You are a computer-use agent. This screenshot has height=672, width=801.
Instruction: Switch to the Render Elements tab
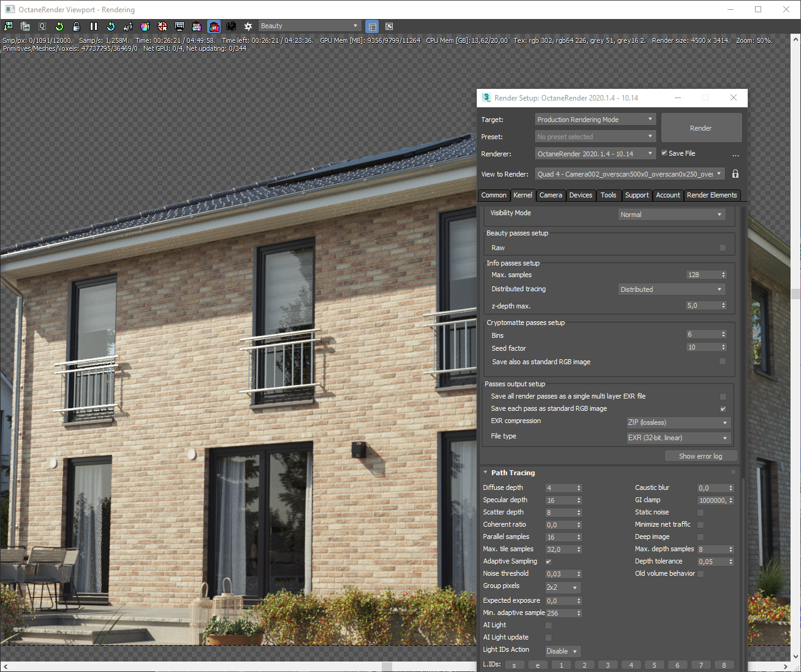(x=712, y=195)
